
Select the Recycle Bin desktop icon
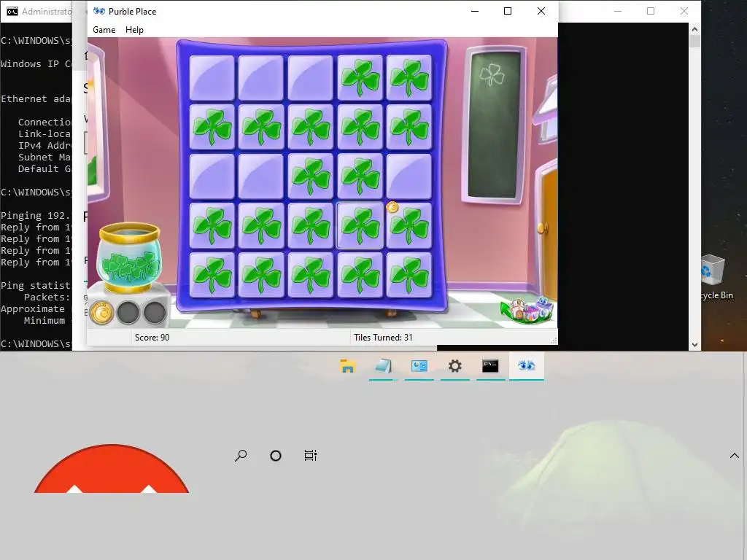click(x=714, y=278)
